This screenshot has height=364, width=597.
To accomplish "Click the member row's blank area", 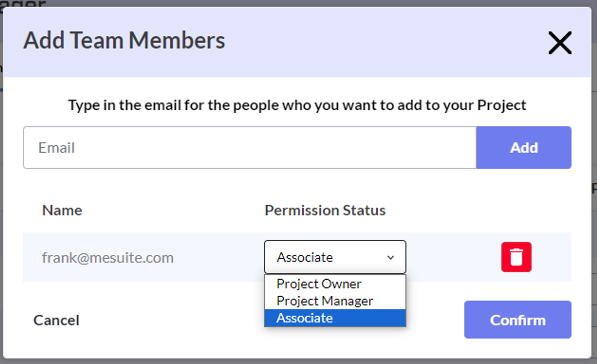I will coord(448,257).
